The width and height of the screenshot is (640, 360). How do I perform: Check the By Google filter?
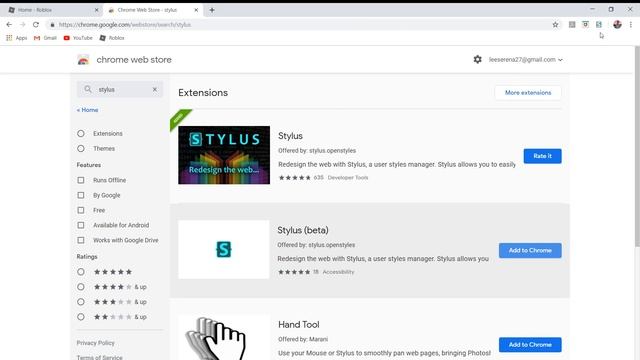tap(81, 195)
